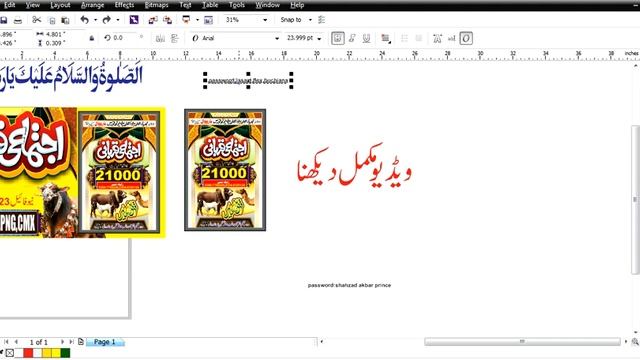Click the add page document icon
The width and height of the screenshot is (640, 360).
(81, 342)
